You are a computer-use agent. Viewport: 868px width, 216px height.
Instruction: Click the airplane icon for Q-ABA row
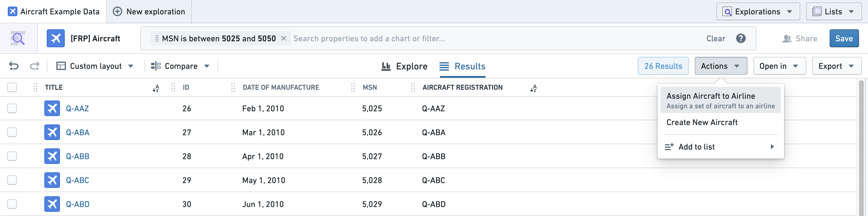tap(52, 132)
